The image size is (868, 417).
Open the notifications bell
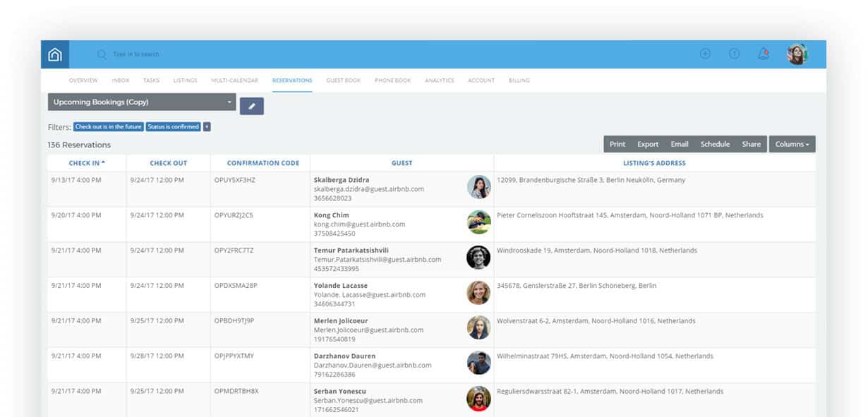point(764,54)
